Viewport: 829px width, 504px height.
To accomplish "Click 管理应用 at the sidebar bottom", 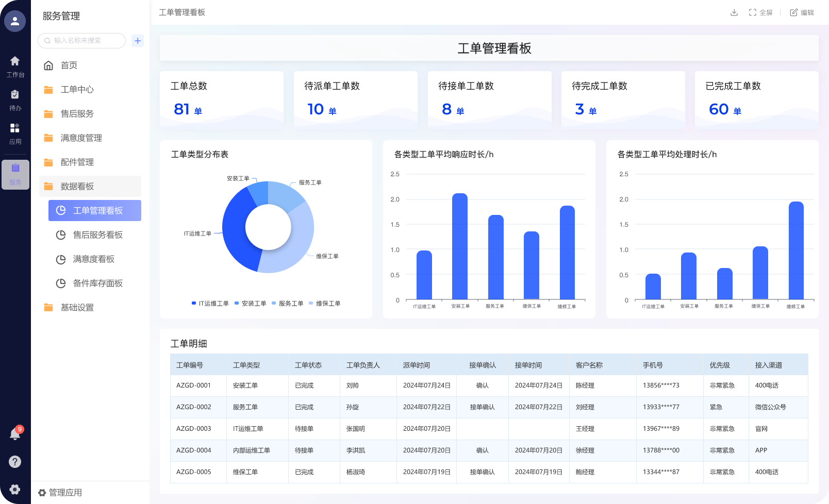I will [x=60, y=493].
